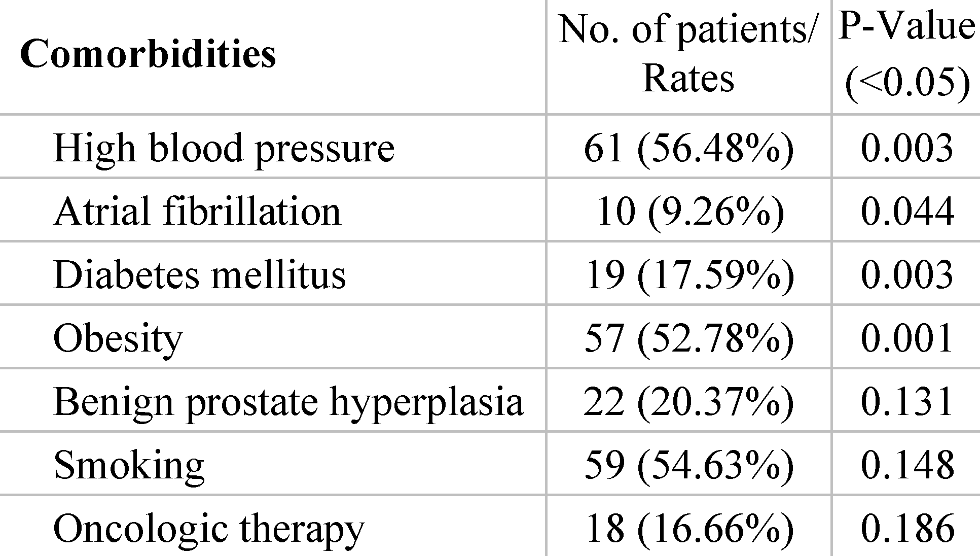Select the 0.186 P-value cell
The image size is (980, 556).
pos(907,529)
